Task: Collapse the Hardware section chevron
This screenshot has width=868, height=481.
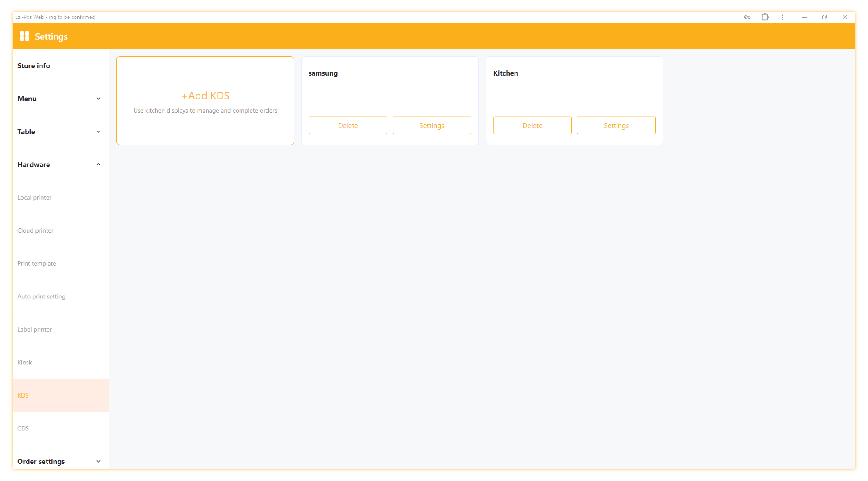Action: 98,165
